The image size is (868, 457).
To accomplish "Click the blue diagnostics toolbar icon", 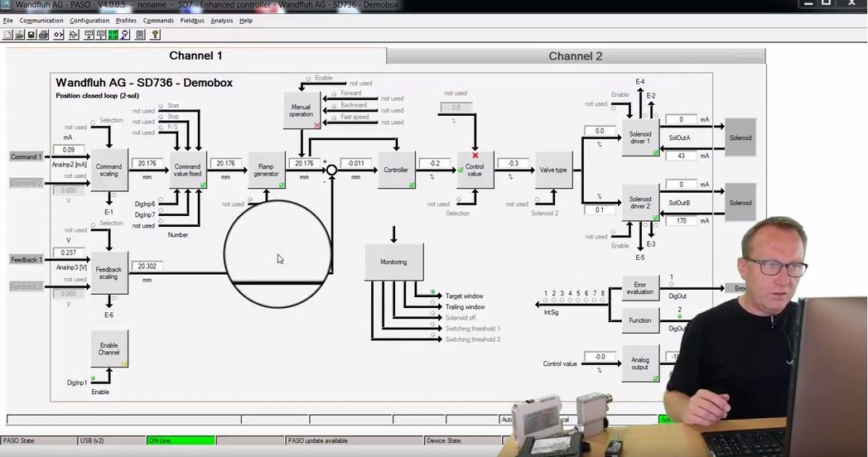I will (125, 35).
